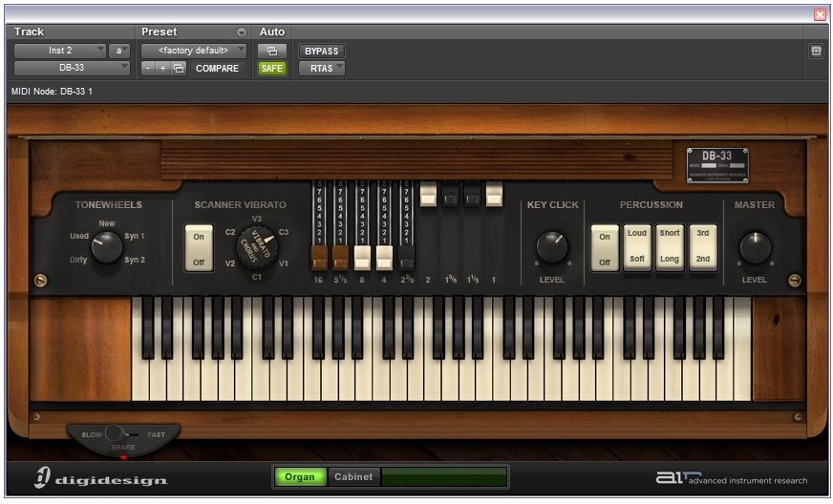The height and width of the screenshot is (504, 833).
Task: Click the green parameter display field
Action: click(443, 477)
